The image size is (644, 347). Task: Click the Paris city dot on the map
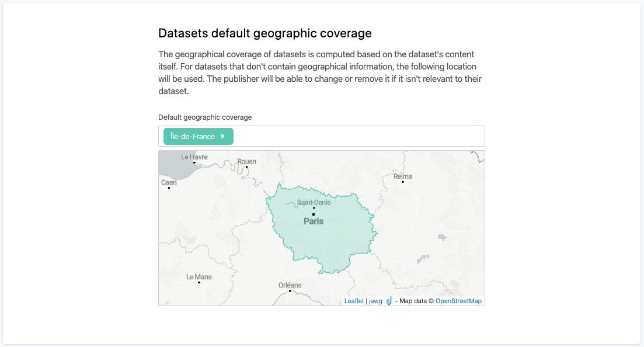[x=314, y=214]
